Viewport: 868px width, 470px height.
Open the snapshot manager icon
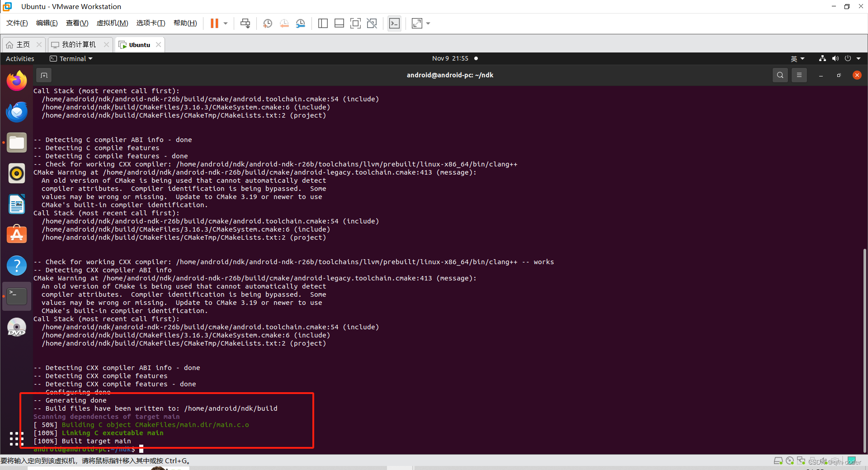[x=301, y=23]
